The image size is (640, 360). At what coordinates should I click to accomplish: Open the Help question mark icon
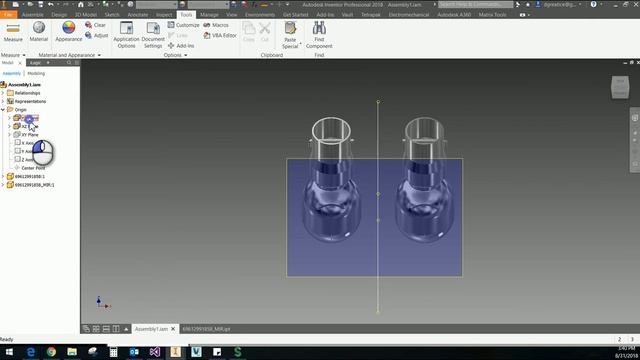pyautogui.click(x=593, y=4)
